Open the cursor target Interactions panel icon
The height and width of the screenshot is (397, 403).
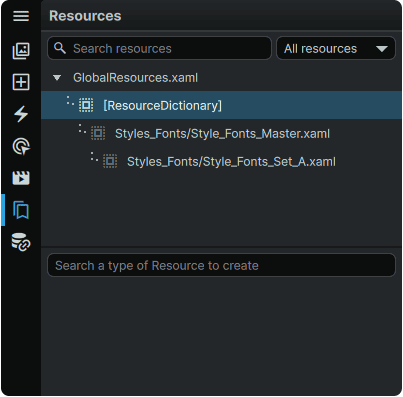pyautogui.click(x=21, y=146)
